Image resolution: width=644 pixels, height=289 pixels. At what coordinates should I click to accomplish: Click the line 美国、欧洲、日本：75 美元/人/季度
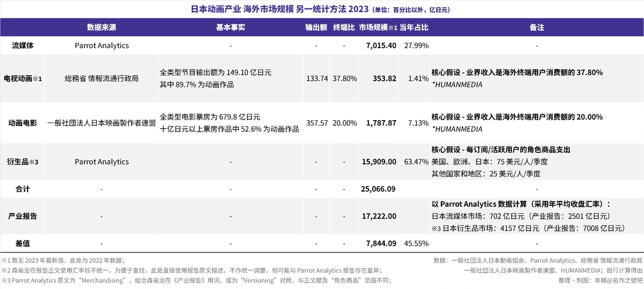489,162
